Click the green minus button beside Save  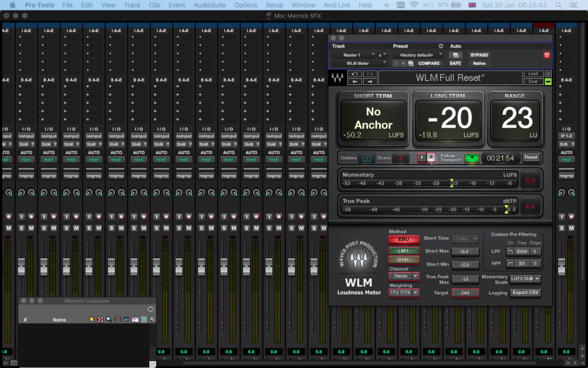point(548,82)
